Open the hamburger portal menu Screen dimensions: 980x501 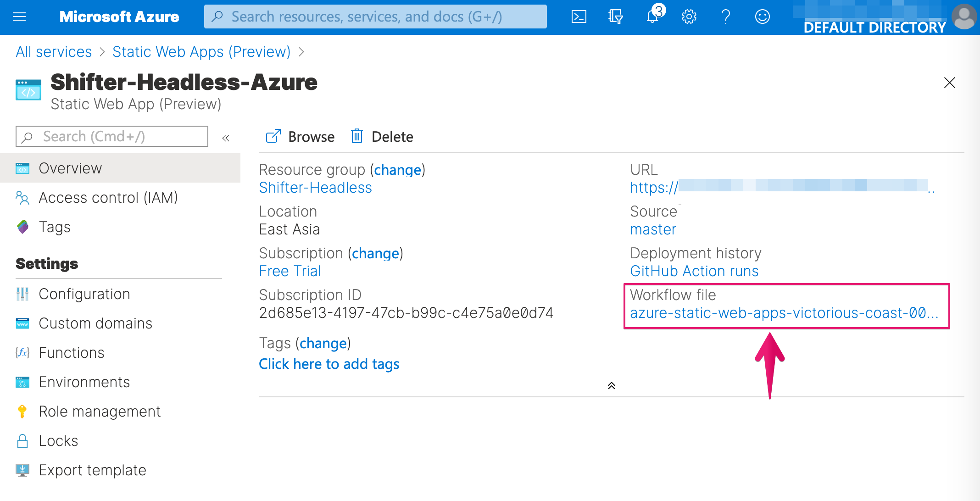(19, 17)
